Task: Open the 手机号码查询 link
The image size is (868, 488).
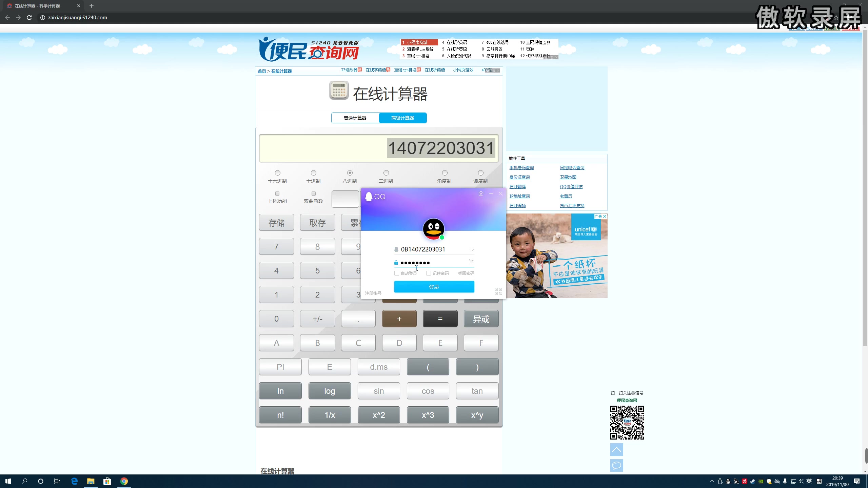Action: [x=521, y=168]
